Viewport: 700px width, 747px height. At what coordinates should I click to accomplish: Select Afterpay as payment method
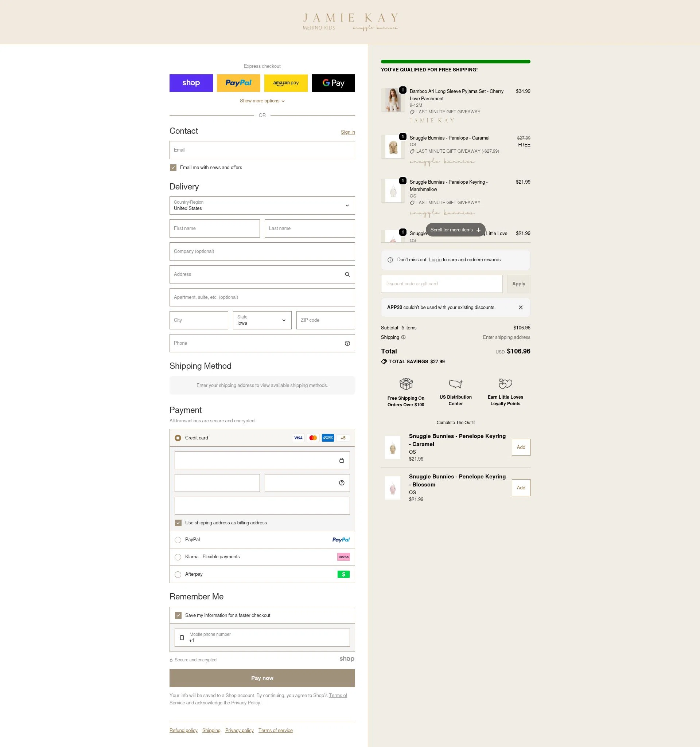coord(178,575)
